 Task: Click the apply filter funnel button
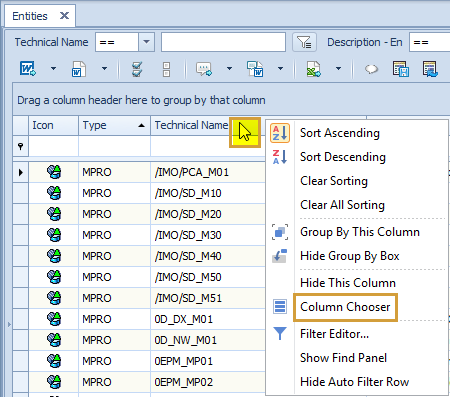[304, 42]
